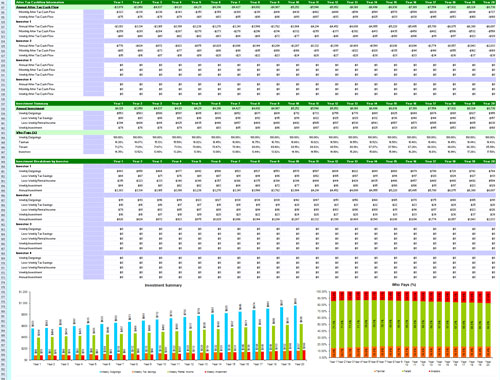Select Investor 1 label in Investment Breakdown section
500x380 pixels.
pyautogui.click(x=24, y=166)
